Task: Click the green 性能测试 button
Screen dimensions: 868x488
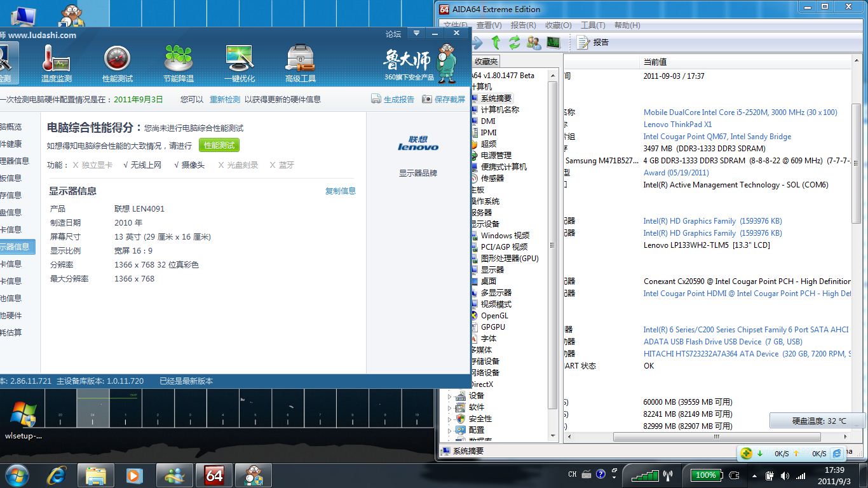Action: pos(219,146)
